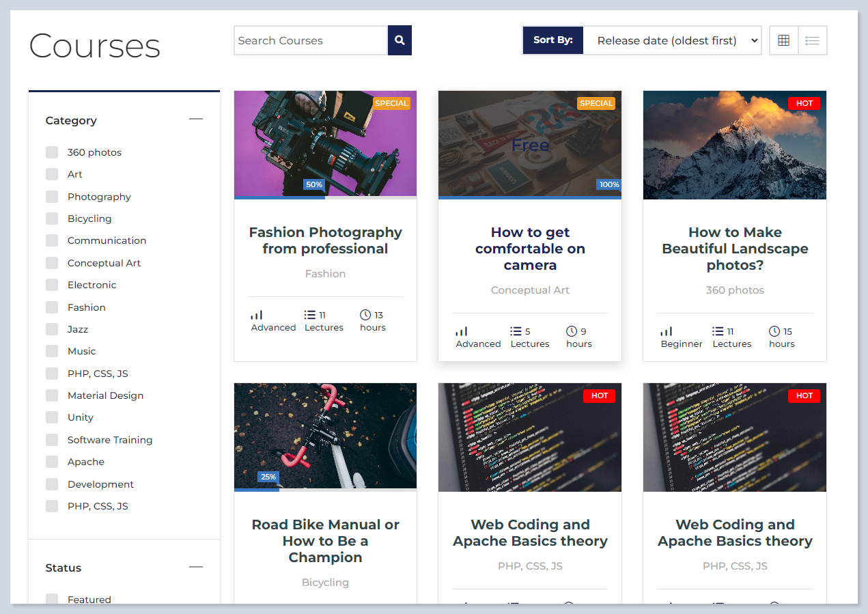
Task: Click the level bars icon on Fashion Photography card
Action: 257,315
